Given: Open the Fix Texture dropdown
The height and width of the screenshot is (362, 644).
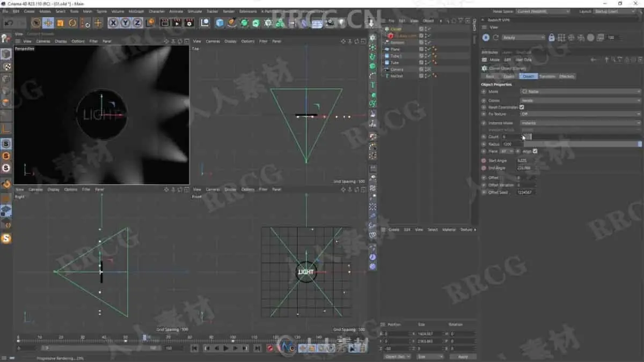Looking at the screenshot, I should pos(581,114).
